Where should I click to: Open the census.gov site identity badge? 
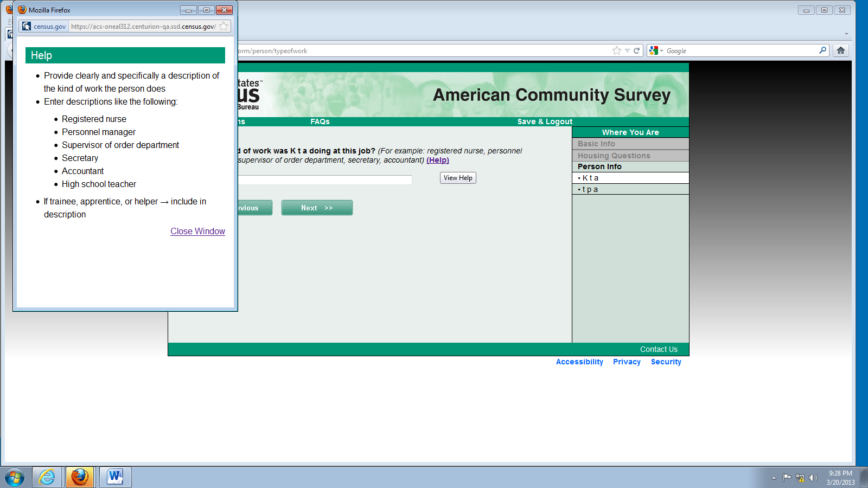coord(44,26)
